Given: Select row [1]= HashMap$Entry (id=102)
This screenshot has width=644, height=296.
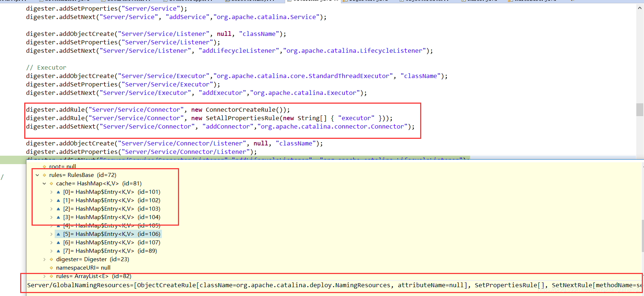Looking at the screenshot, I should pyautogui.click(x=112, y=200).
